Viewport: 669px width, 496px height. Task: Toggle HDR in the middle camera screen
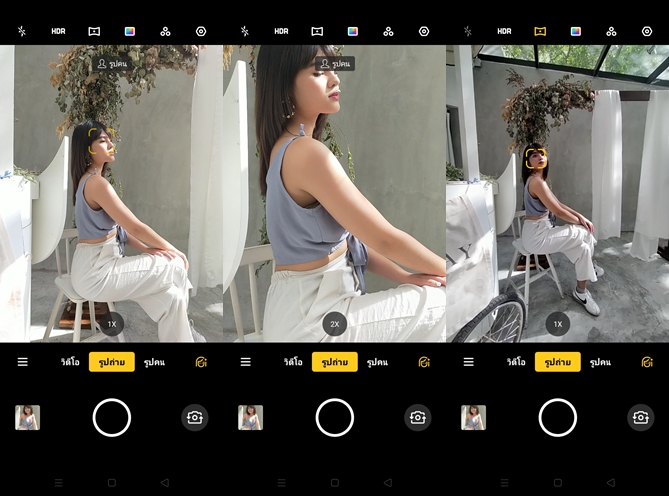click(282, 31)
